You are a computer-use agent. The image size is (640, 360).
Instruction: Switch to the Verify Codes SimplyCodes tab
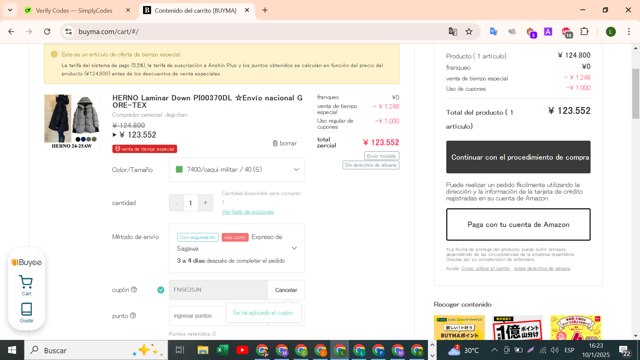pos(73,11)
